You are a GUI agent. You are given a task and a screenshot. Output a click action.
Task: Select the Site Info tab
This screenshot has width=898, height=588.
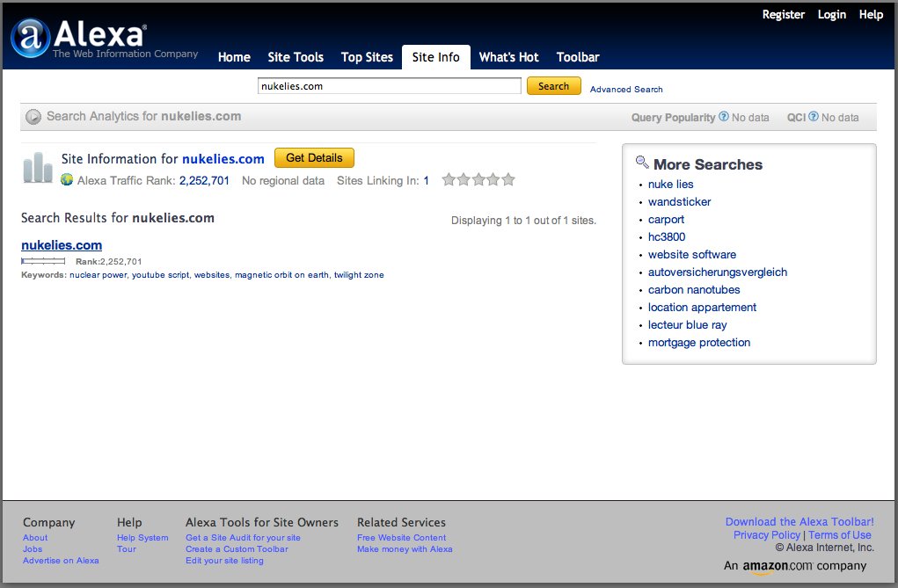click(436, 57)
